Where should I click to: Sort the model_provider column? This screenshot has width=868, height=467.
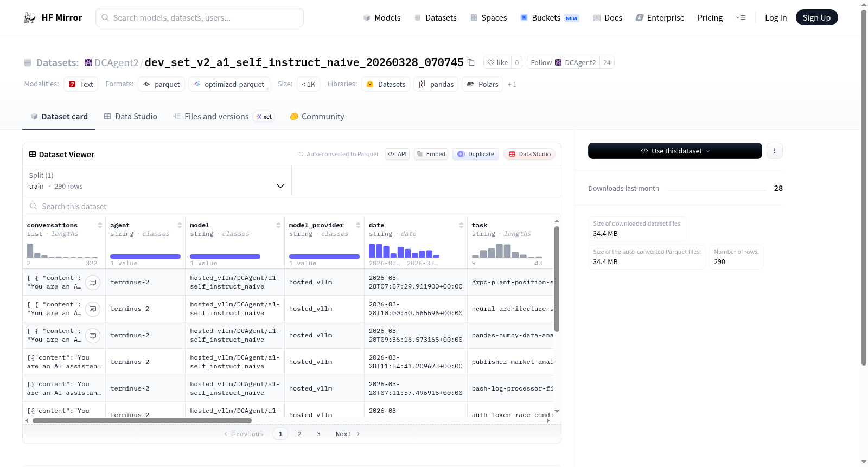[358, 225]
